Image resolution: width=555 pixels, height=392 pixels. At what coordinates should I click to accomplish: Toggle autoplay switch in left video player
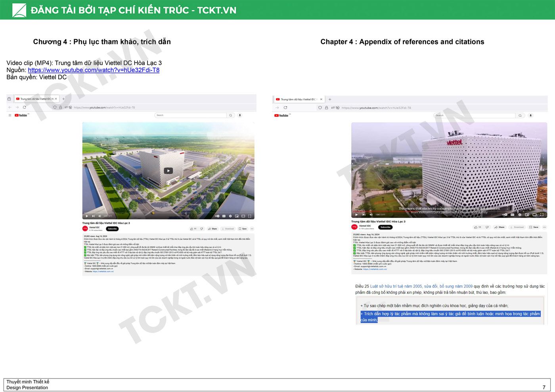click(x=217, y=216)
